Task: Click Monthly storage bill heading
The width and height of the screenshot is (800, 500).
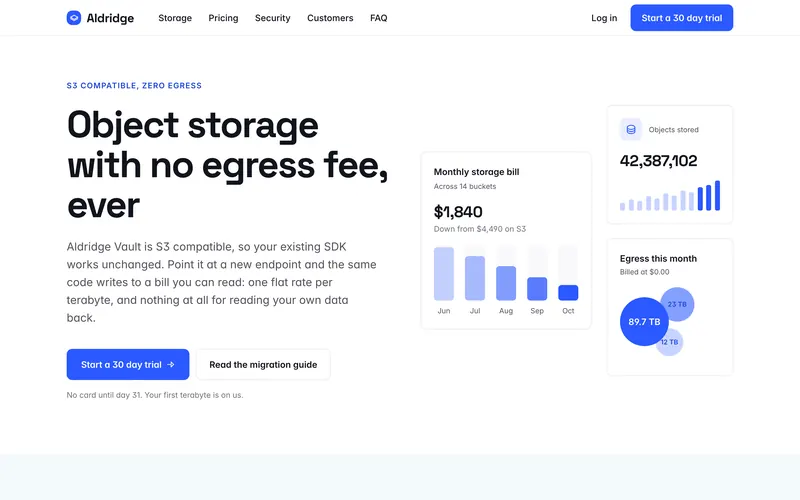Action: [x=477, y=172]
